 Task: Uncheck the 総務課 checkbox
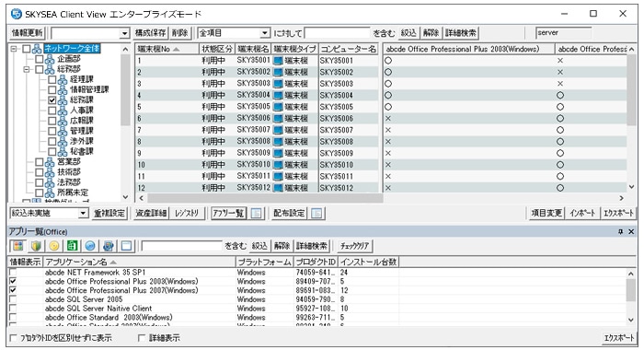52,100
